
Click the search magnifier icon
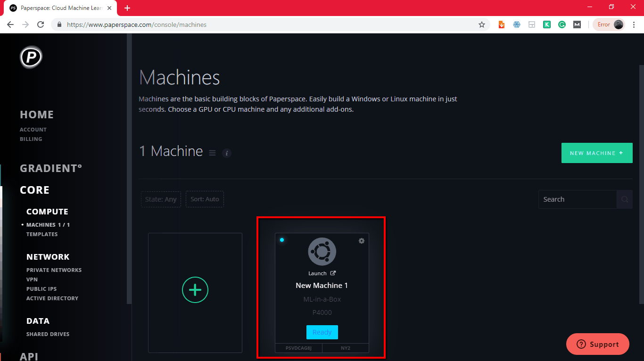[625, 199]
